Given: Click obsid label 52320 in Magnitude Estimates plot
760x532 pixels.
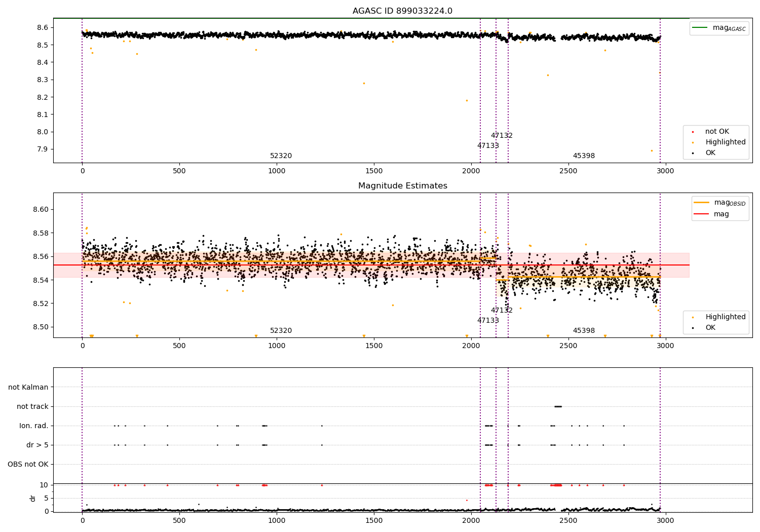Looking at the screenshot, I should pos(281,331).
